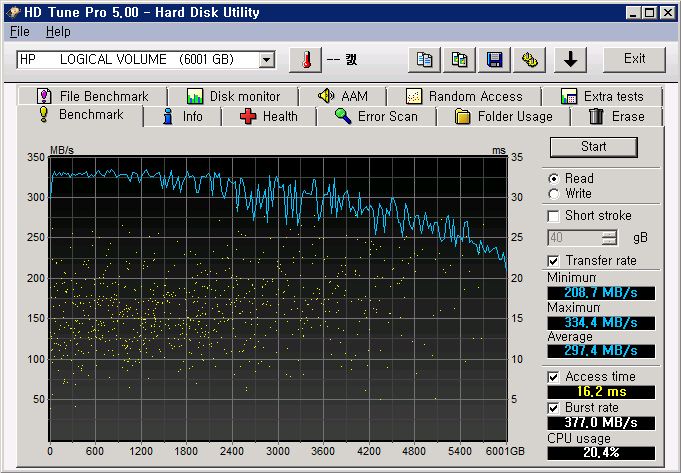This screenshot has width=681, height=473.
Task: Switch to Error Scan tab
Action: pyautogui.click(x=377, y=116)
